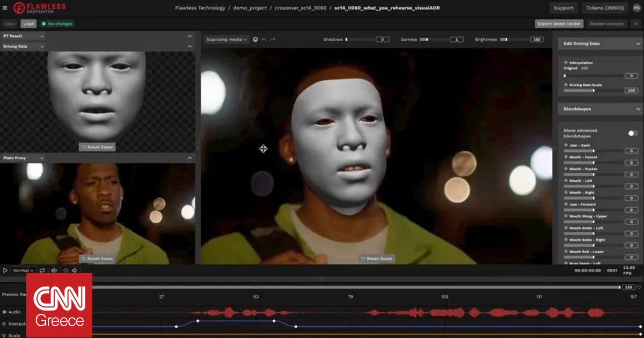Click the PS user avatar

[635, 8]
